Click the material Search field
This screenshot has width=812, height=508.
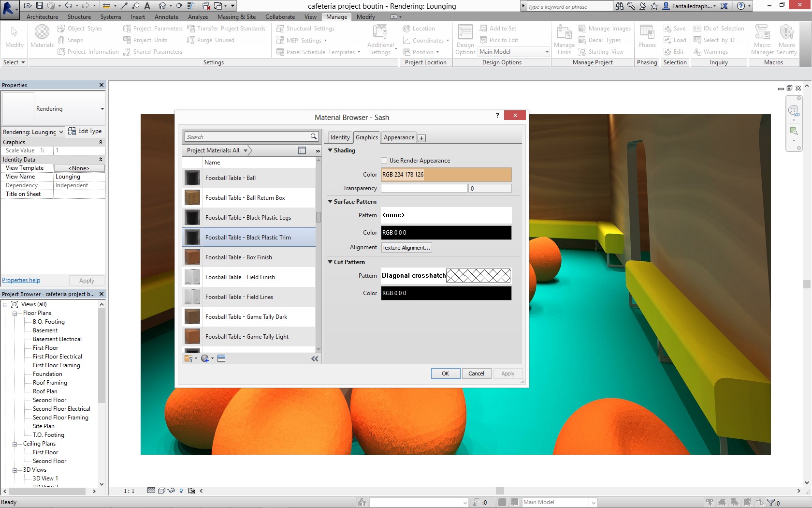pyautogui.click(x=247, y=137)
